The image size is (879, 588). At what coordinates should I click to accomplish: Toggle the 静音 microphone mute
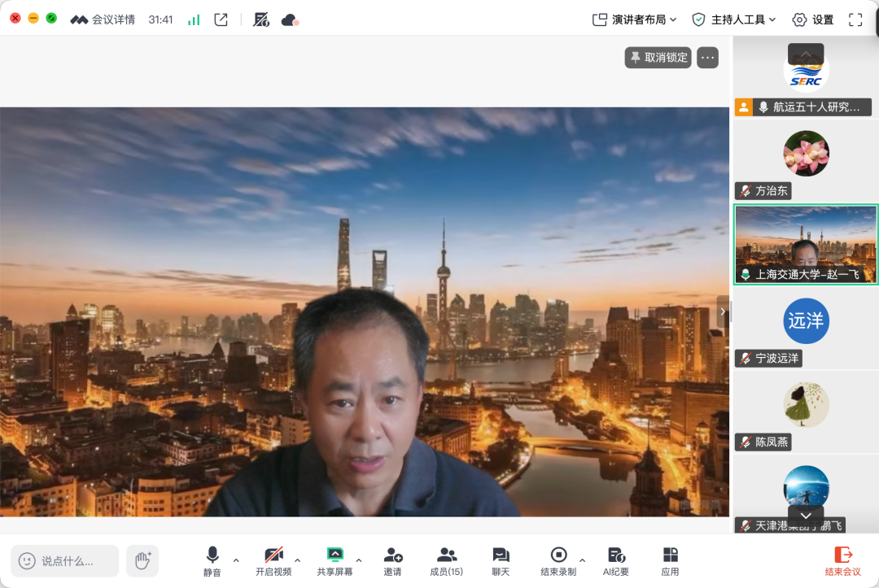212,562
